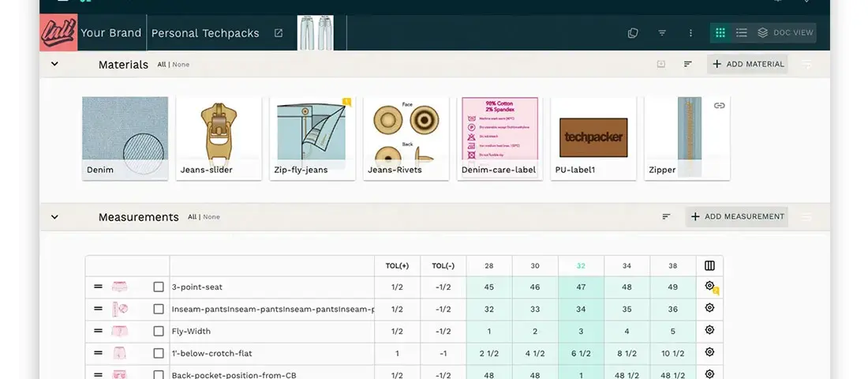Open the Denim material thumbnail

tap(125, 137)
